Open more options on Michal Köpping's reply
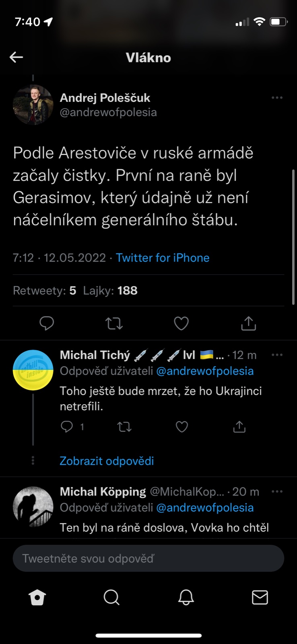 point(277,491)
